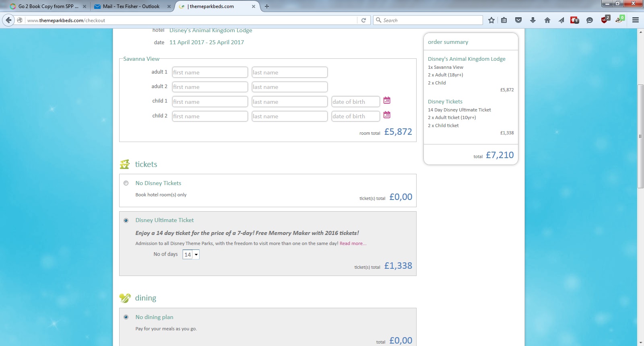Image resolution: width=644 pixels, height=346 pixels.
Task: Click the browser Search box
Action: click(x=428, y=20)
